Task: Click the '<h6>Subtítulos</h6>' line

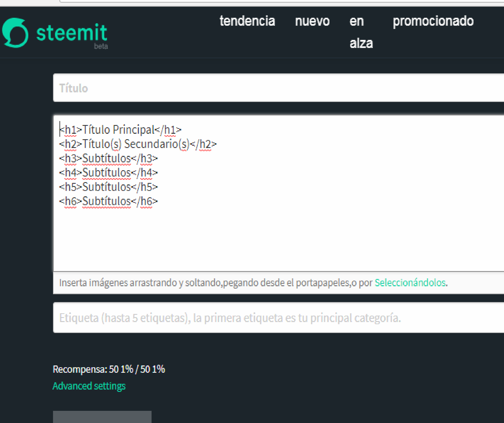Action: click(x=109, y=201)
